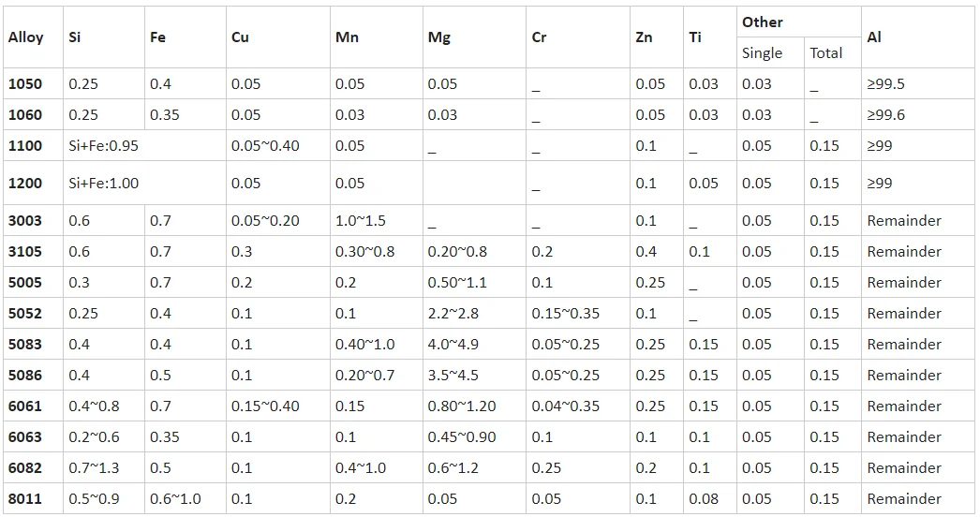The height and width of the screenshot is (517, 980).
Task: Select the 5083 alloy row label
Action: (x=25, y=345)
